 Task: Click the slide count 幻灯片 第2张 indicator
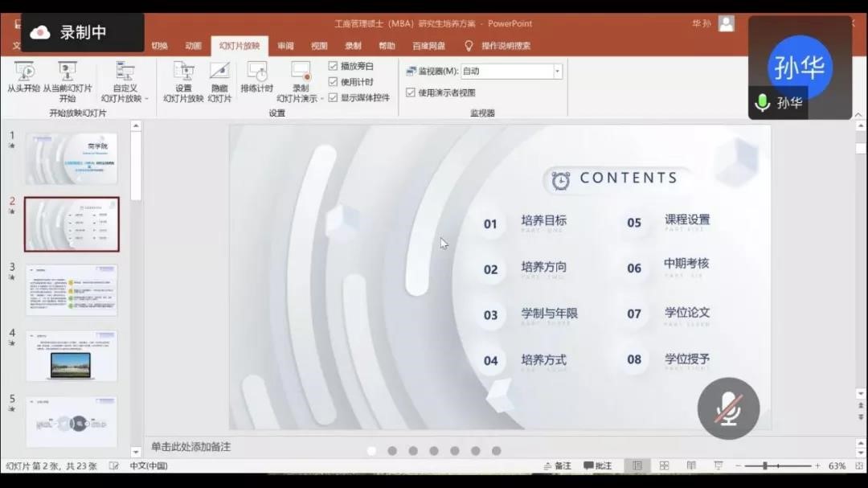51,465
